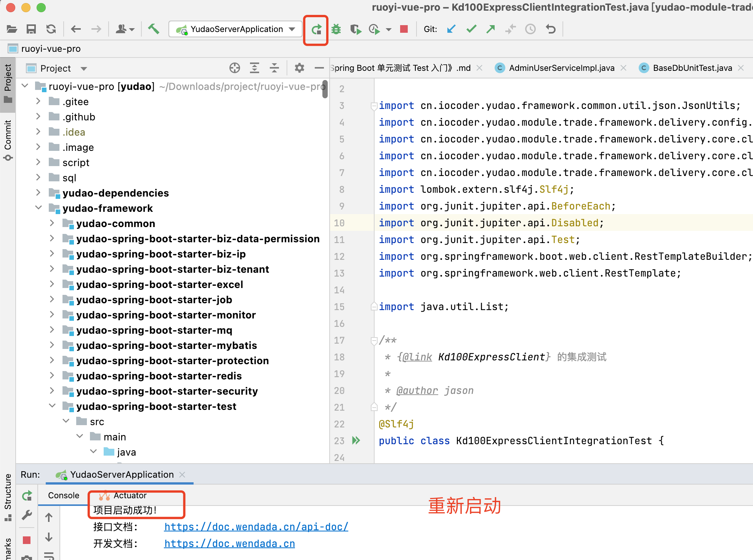Open the profiler options dropdown arrow
This screenshot has height=560, width=753.
pyautogui.click(x=389, y=29)
